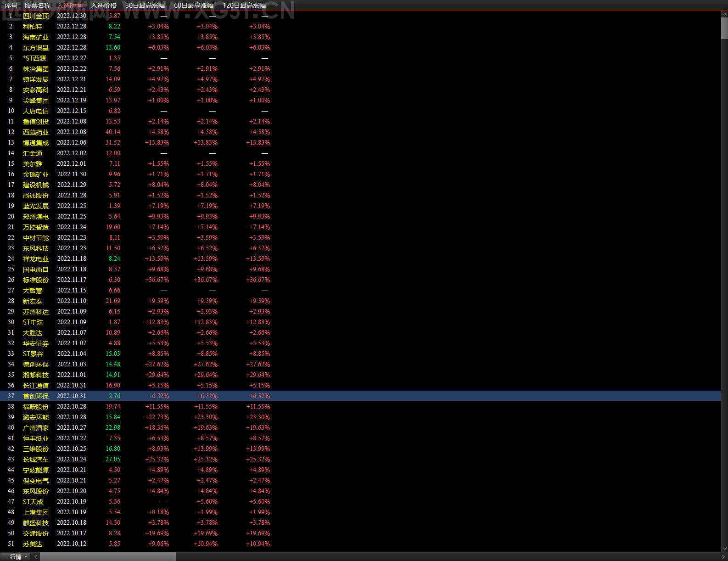This screenshot has height=561, width=728.
Task: Select stock 广州酒家 in the list
Action: click(36, 428)
